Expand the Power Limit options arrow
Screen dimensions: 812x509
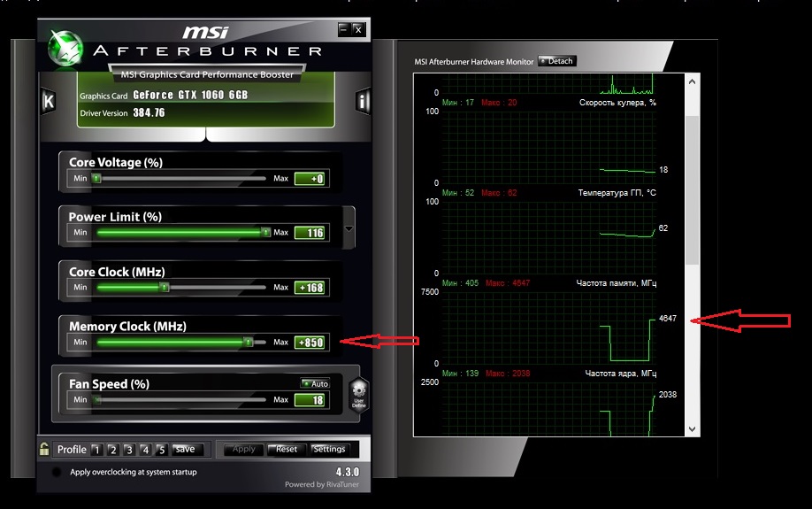point(349,228)
